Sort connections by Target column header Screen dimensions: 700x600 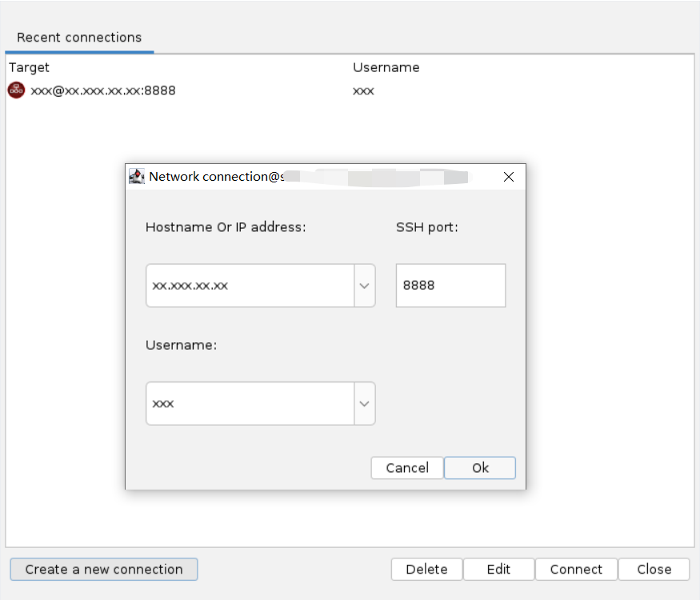point(29,67)
